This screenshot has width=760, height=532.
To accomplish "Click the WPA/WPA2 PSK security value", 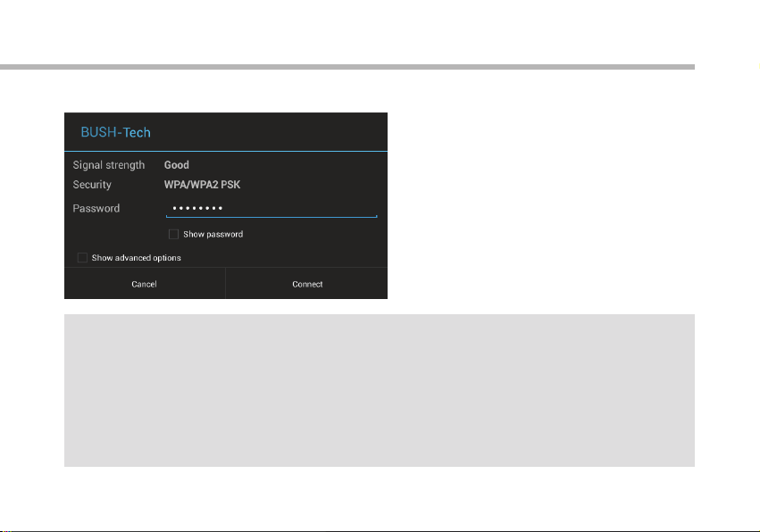I will [x=202, y=185].
